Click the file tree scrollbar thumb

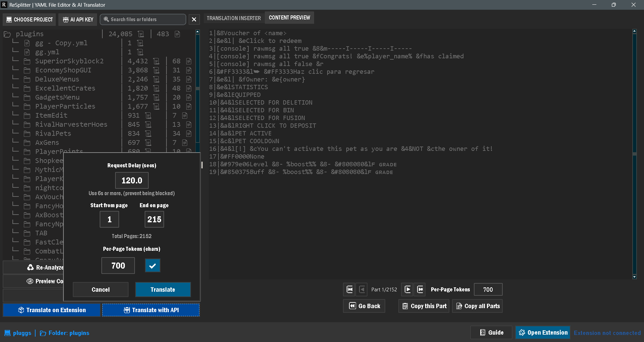pos(198,89)
